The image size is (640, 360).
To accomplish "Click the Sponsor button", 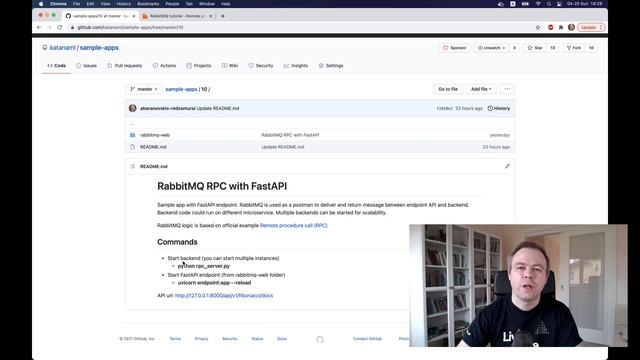I will point(454,48).
